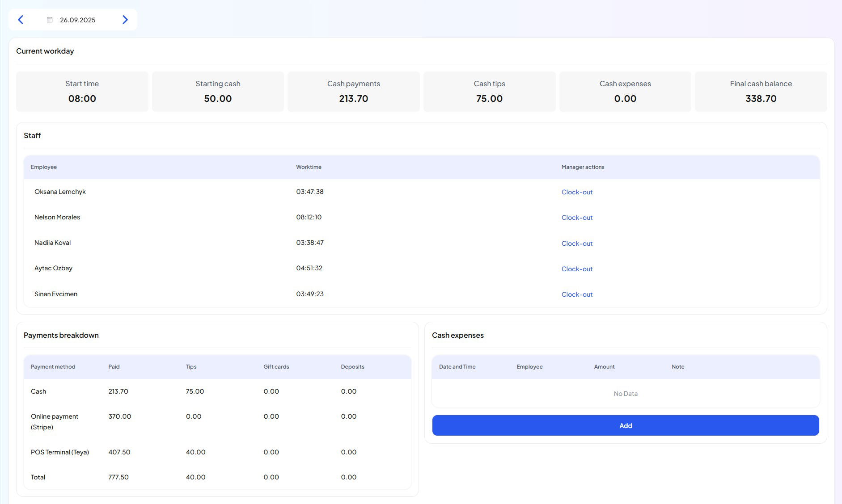Select the POS Terminal (Teya) row

(60, 452)
